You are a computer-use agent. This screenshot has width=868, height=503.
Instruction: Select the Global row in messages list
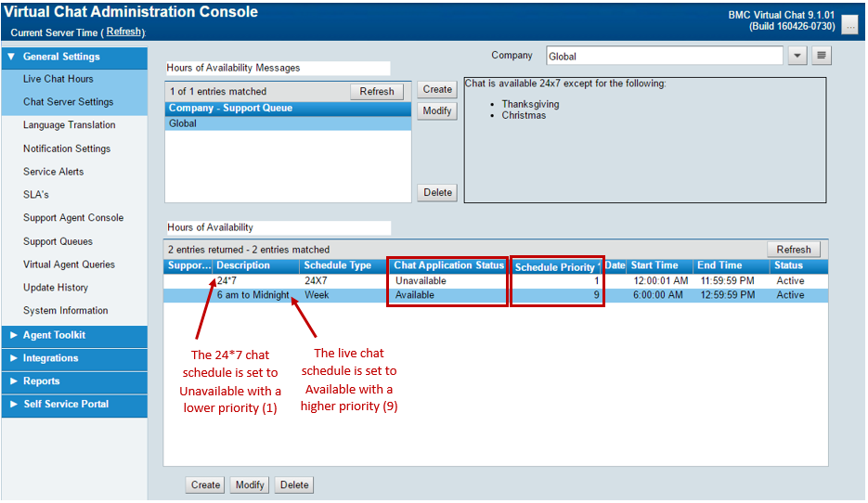[288, 124]
